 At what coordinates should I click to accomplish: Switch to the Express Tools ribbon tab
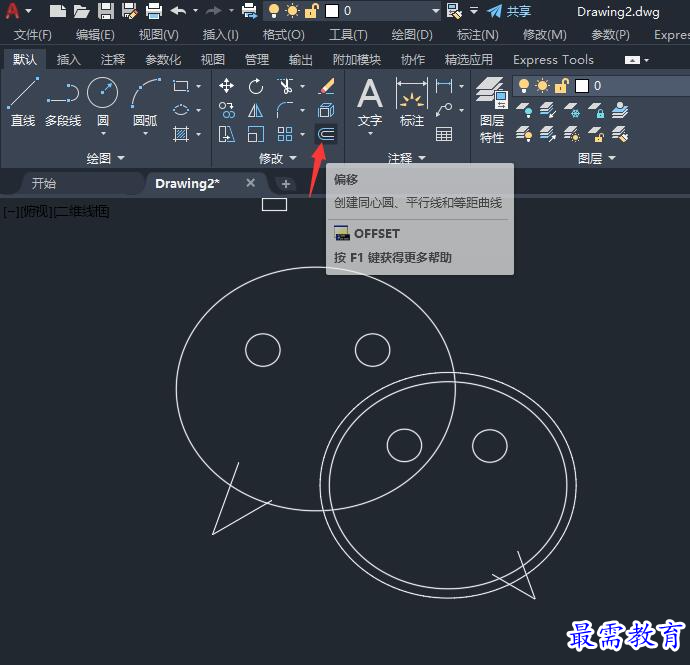(x=553, y=59)
